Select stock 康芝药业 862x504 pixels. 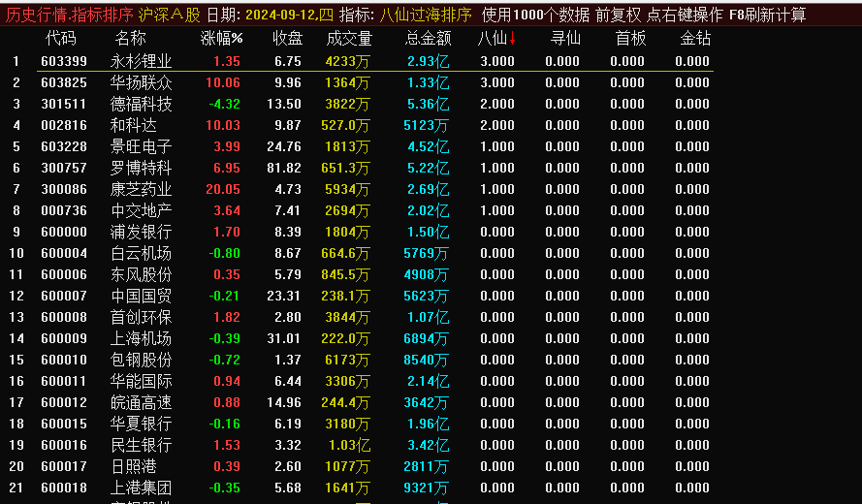click(x=141, y=189)
